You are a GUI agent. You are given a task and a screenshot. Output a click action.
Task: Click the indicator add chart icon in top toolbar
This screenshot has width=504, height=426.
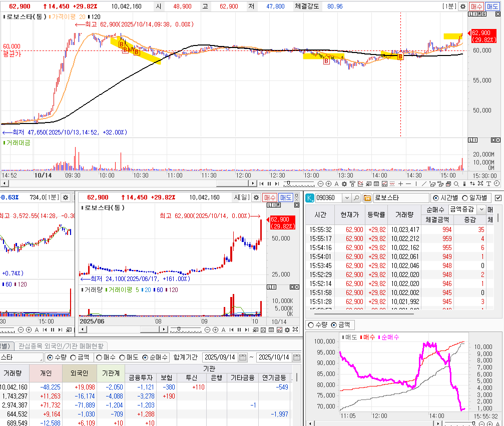361,183
